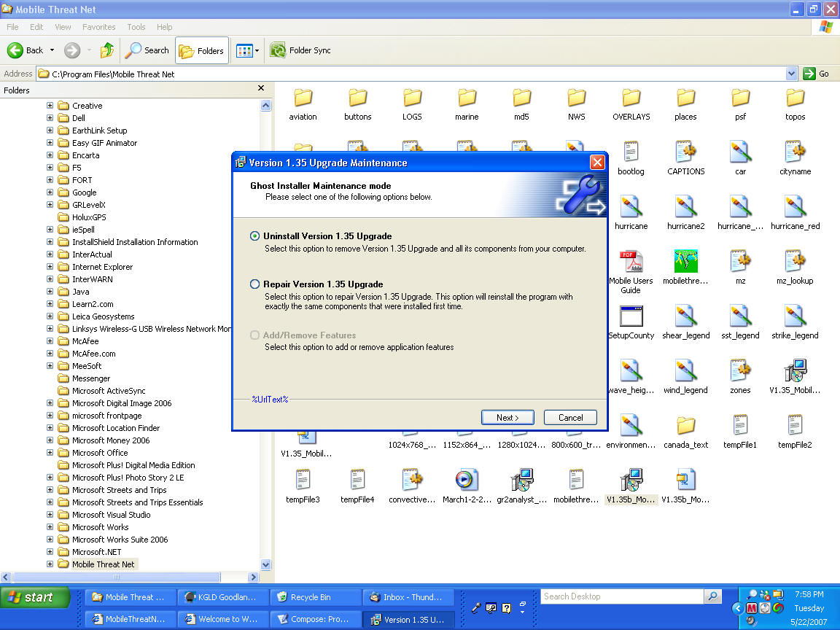Select the cityname file icon

coord(795,152)
